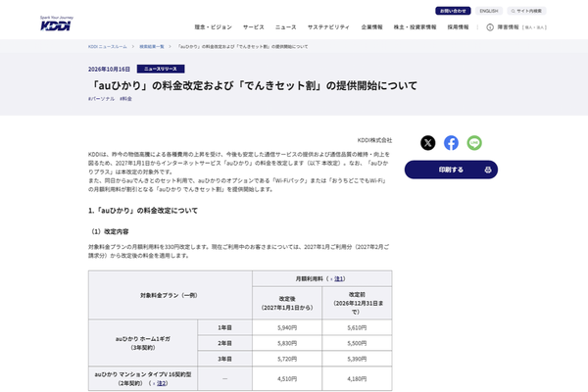The width and height of the screenshot is (588, 392).
Task: Click the 対象料金プラン（一例） header cell
Action: tap(170, 295)
